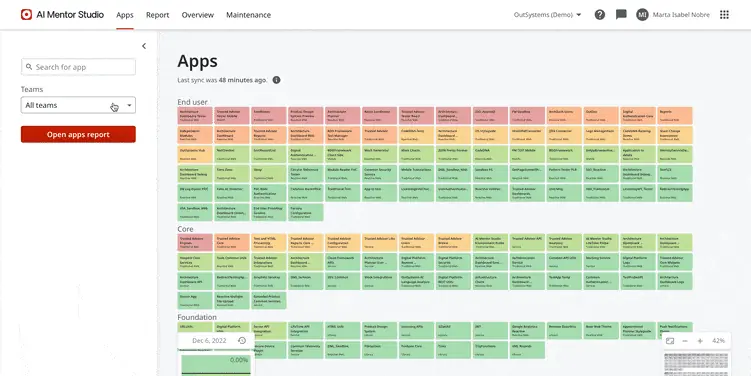Open the help question mark icon
Screen dimensions: 751x376
tap(600, 14)
